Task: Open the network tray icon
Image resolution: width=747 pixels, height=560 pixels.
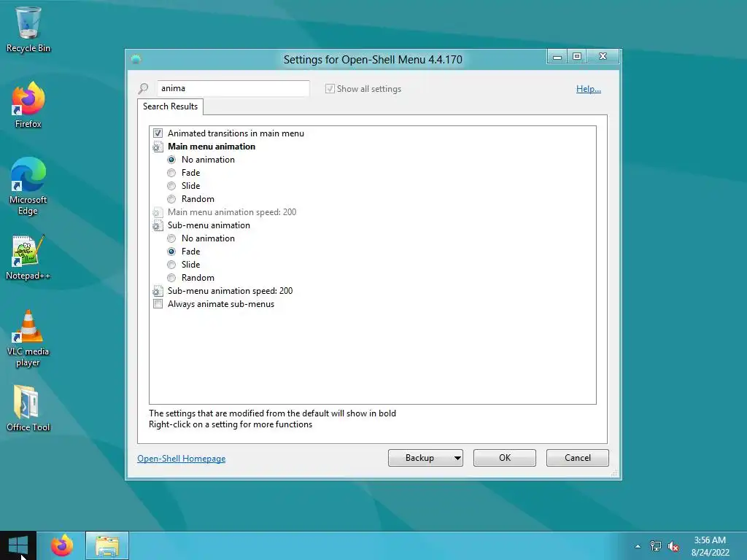Action: tap(656, 546)
